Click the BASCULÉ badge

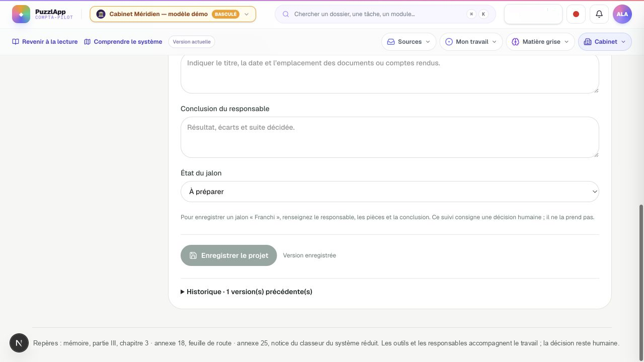(x=225, y=14)
